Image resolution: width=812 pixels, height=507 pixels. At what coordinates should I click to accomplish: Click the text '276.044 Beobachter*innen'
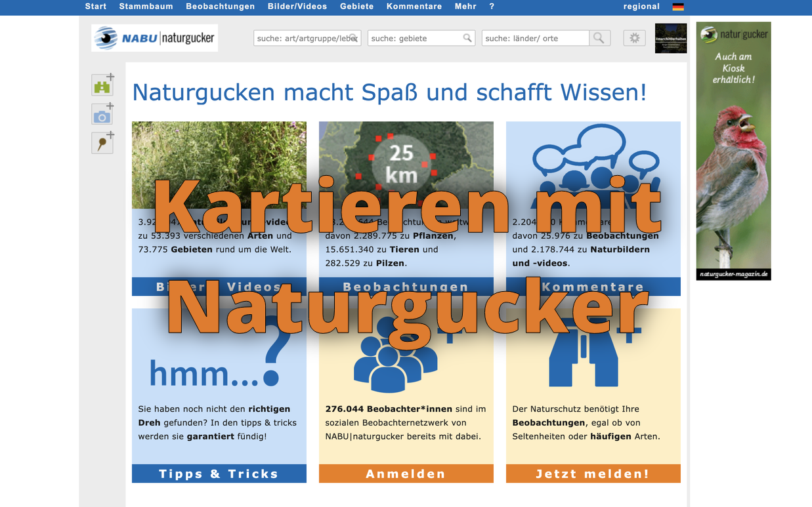pos(389,409)
